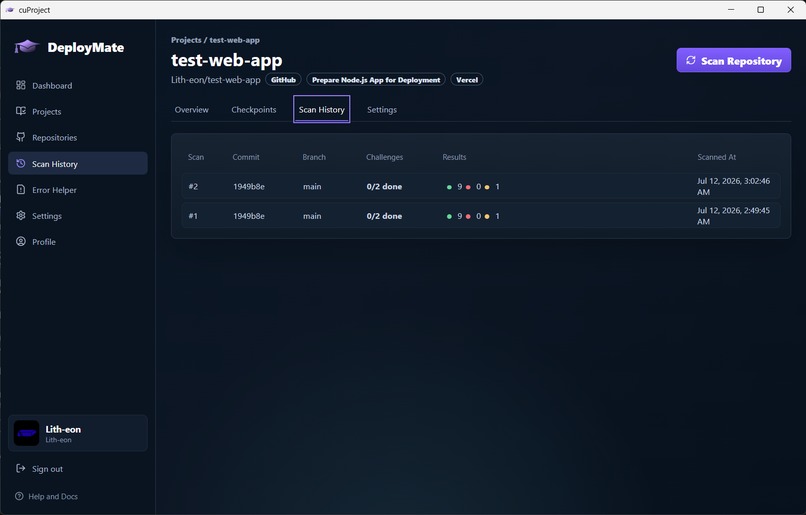Click 0/2 done in scan #1 row
806x515 pixels.
coord(384,216)
